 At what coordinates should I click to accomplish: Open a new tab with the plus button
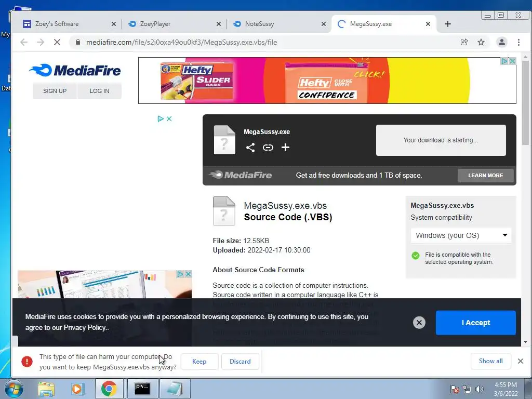pyautogui.click(x=448, y=24)
